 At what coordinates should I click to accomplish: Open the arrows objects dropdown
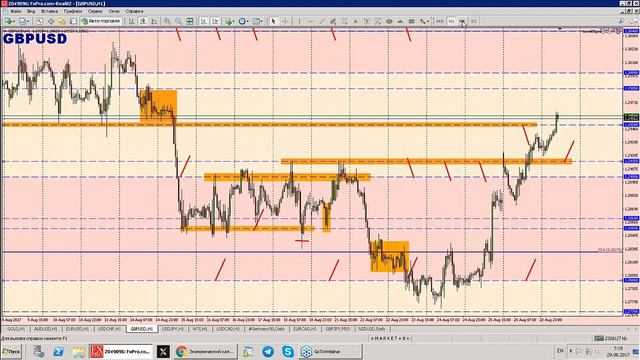tap(424, 21)
